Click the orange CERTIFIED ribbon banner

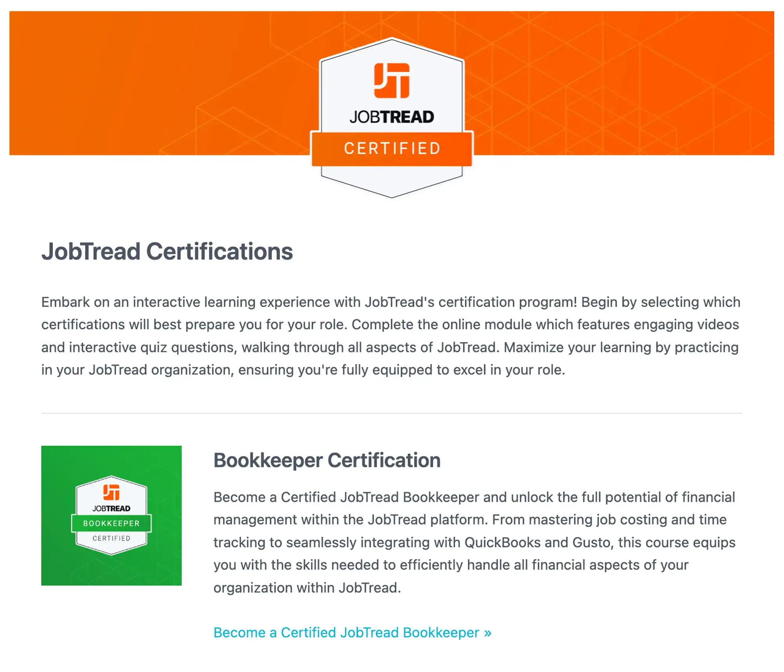392,149
